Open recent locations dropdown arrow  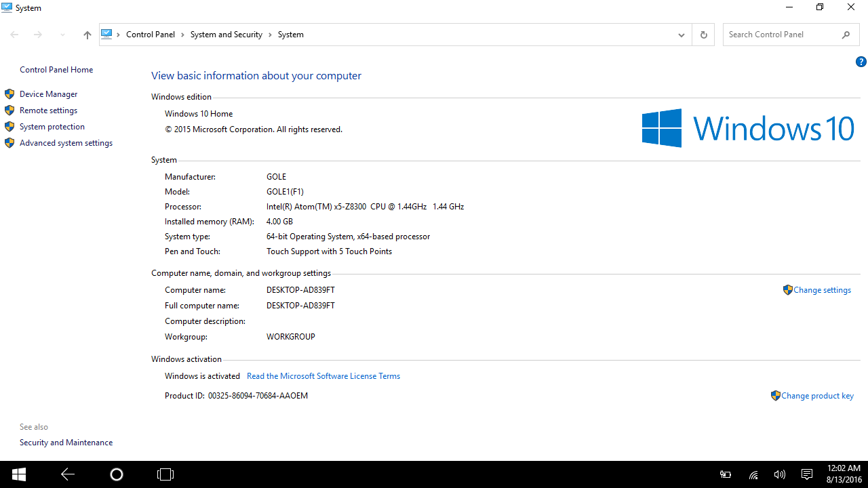click(x=62, y=35)
